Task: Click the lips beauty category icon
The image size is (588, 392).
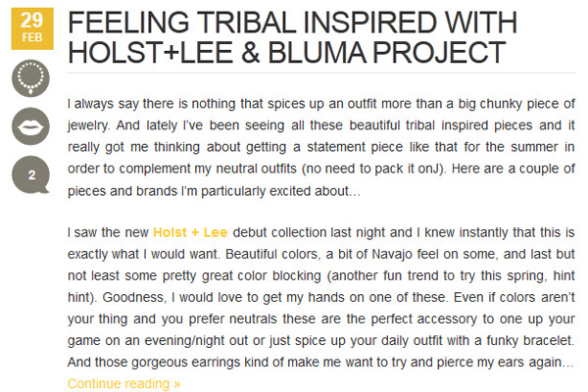Action: 31,126
